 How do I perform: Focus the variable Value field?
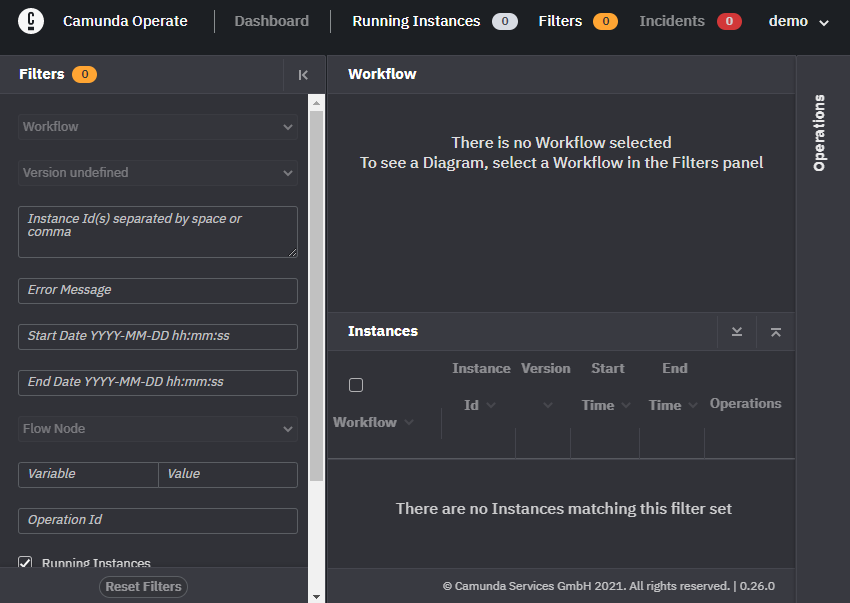coord(228,474)
